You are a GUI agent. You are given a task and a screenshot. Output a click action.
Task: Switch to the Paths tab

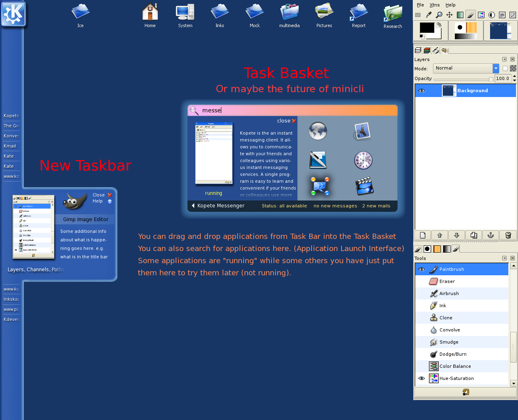coord(435,51)
